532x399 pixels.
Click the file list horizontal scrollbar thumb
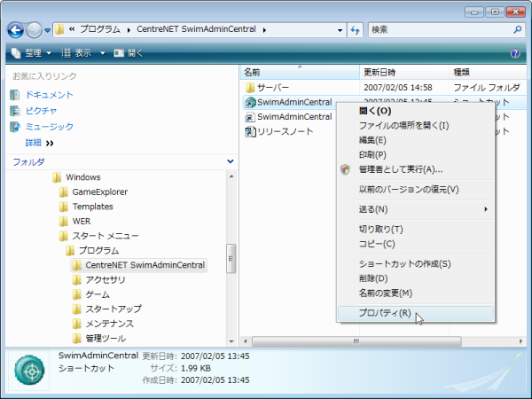pos(356,341)
